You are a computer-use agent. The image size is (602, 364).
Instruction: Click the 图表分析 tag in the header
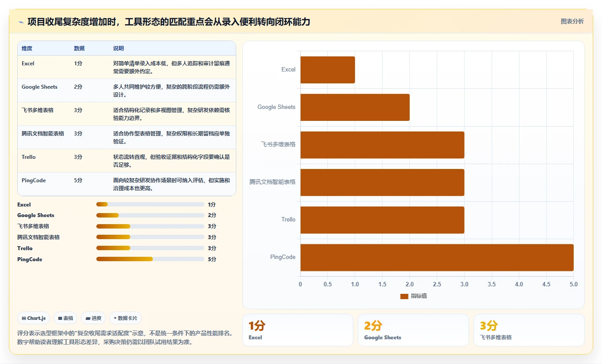[x=572, y=22]
